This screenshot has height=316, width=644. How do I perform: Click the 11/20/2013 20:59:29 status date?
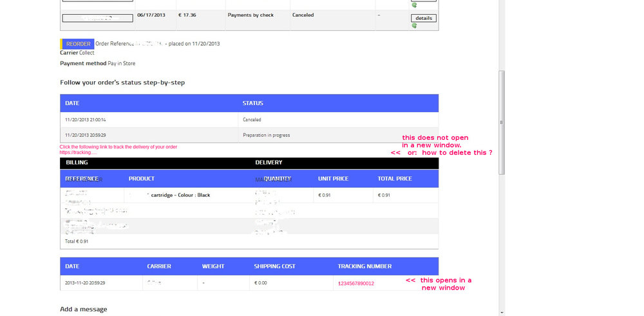click(x=86, y=135)
